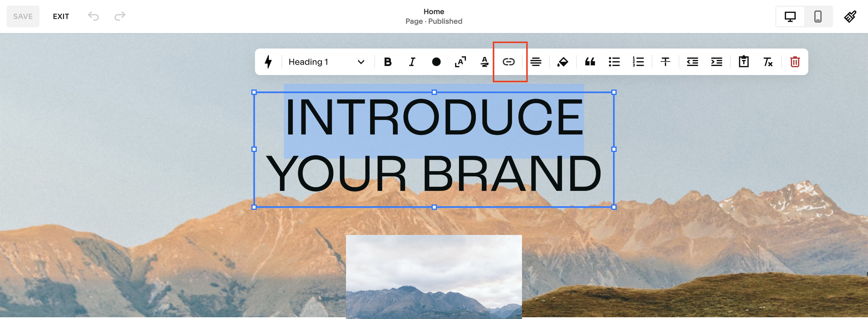Image resolution: width=868 pixels, height=319 pixels.
Task: Click the text block bottom-right corner handle
Action: pos(614,207)
